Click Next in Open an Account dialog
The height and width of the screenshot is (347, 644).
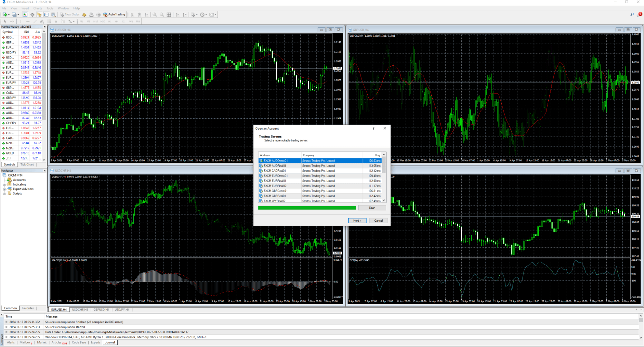(x=357, y=220)
